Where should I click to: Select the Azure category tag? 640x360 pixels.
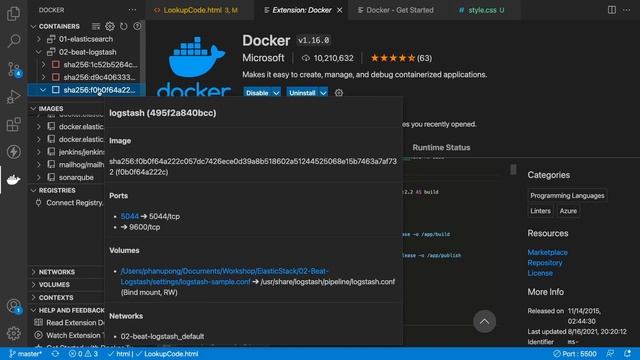tap(568, 211)
